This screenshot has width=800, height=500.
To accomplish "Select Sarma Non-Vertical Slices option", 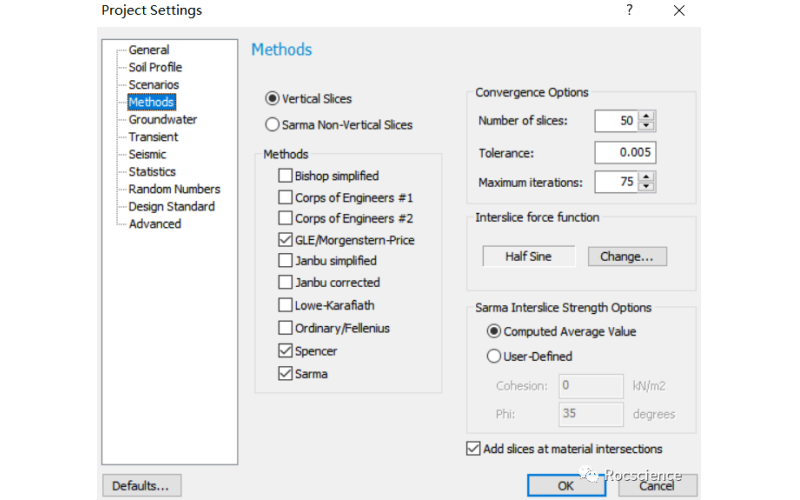I will [272, 125].
